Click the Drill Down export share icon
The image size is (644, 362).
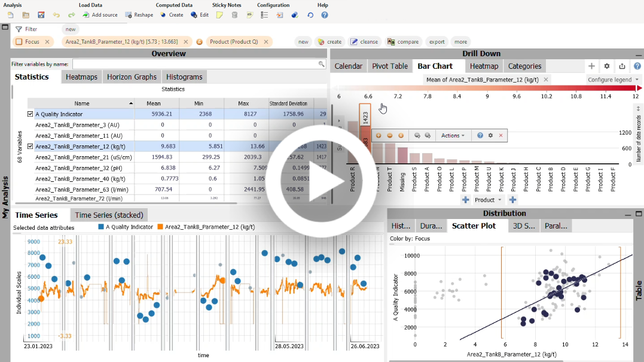coord(622,66)
